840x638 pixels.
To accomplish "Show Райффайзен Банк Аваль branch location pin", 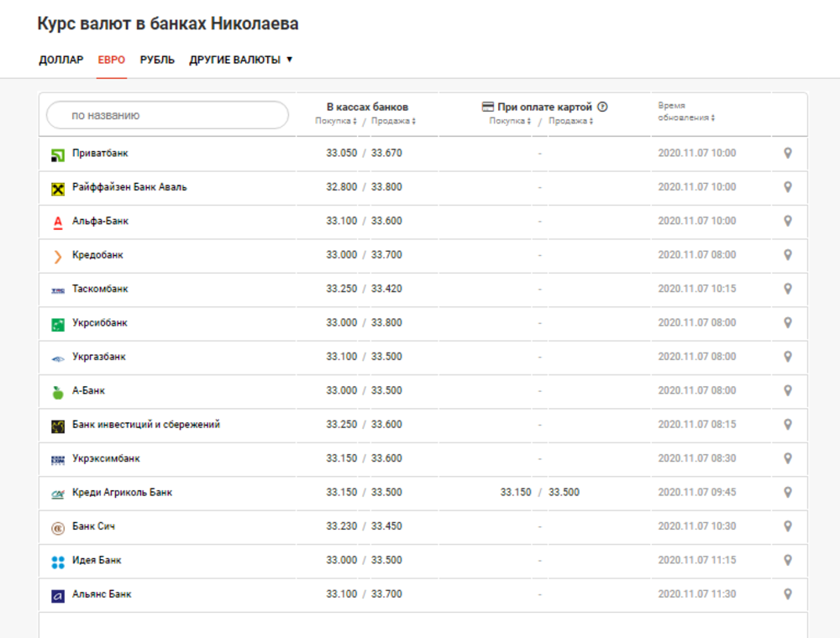I will coord(788,187).
